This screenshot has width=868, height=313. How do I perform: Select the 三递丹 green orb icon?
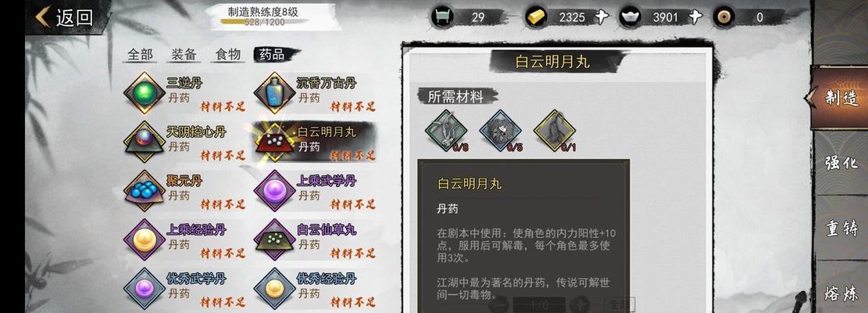pos(145,92)
